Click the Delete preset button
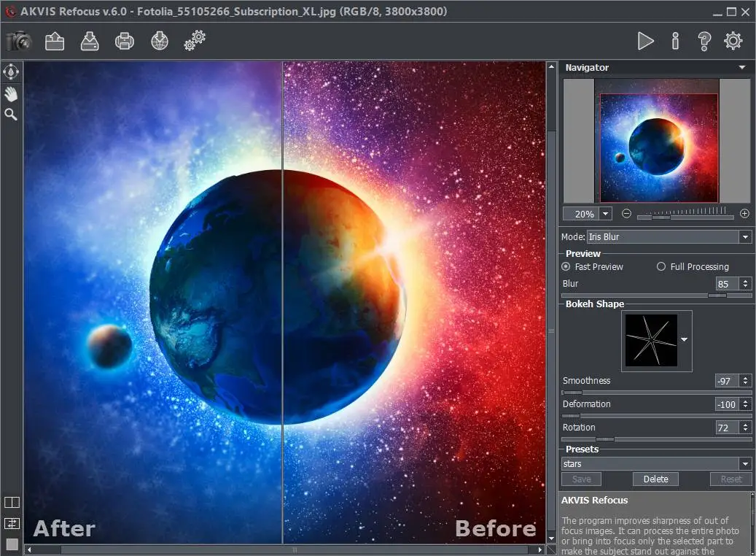Screen dimensions: 756x556 click(x=655, y=479)
